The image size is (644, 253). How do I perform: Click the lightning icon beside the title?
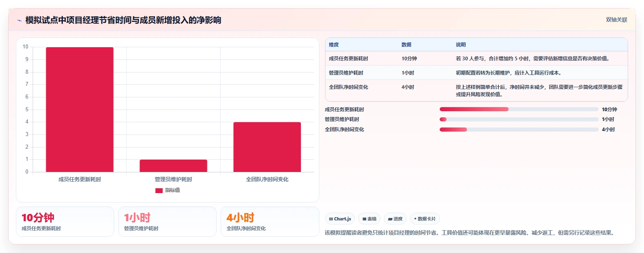point(19,20)
